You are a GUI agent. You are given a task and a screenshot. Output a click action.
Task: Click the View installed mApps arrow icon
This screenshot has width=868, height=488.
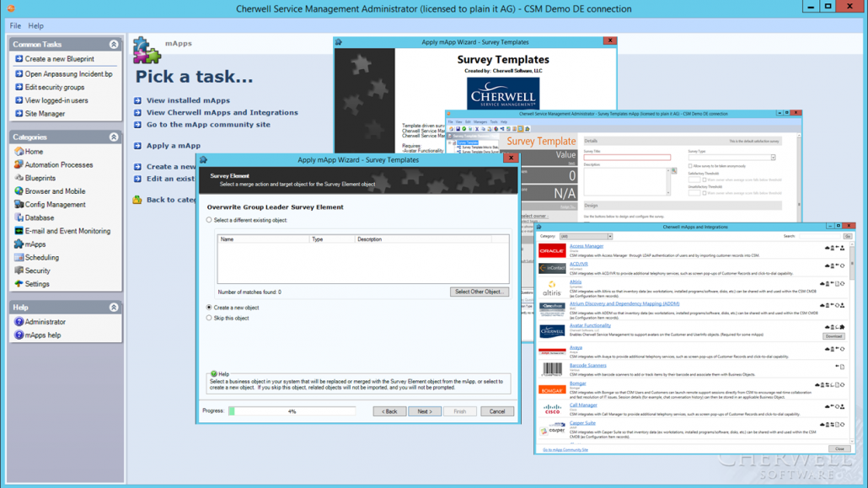[x=137, y=100]
